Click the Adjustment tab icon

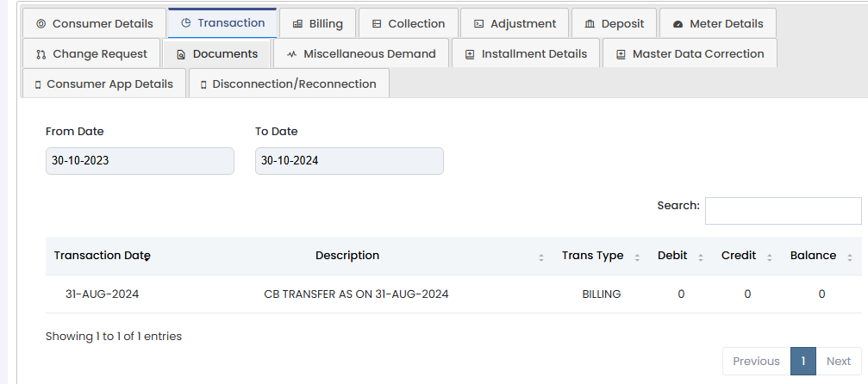point(478,24)
